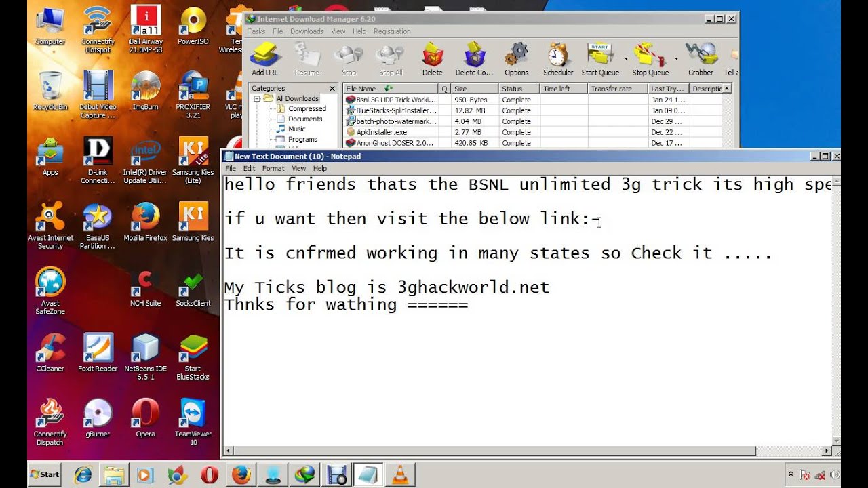Screen dimensions: 868x488
Task: Click the Transfer rate column header
Action: [x=617, y=89]
